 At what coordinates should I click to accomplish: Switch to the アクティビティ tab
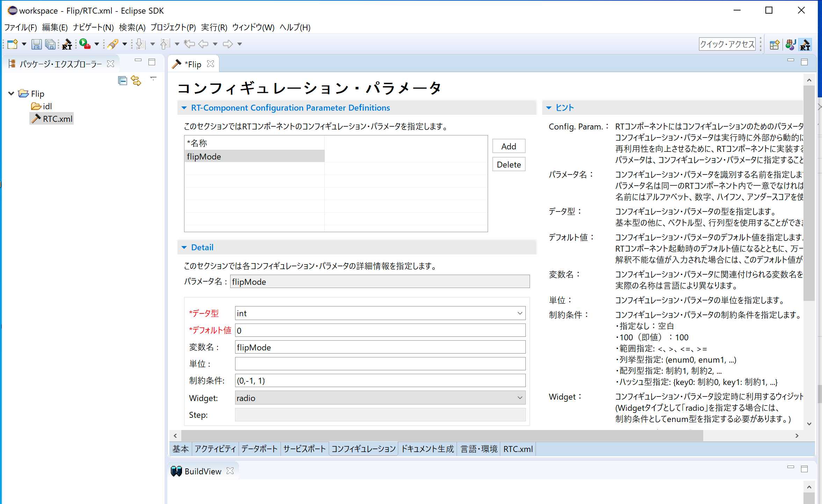click(x=215, y=449)
